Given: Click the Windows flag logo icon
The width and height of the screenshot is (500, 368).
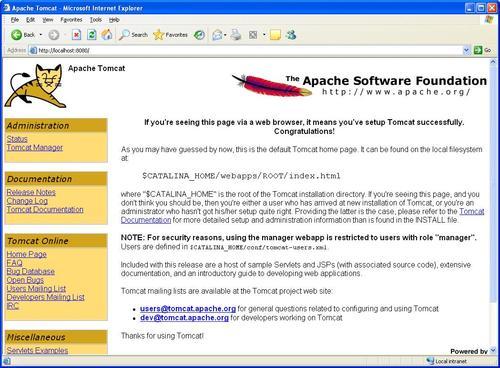Looking at the screenshot, I should [x=489, y=19].
